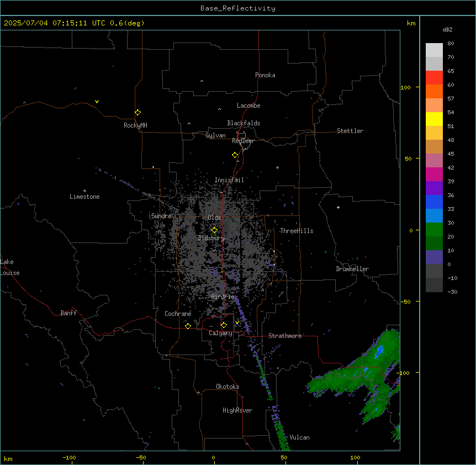
Task: Select the Innisfail label
Action: pyautogui.click(x=229, y=180)
